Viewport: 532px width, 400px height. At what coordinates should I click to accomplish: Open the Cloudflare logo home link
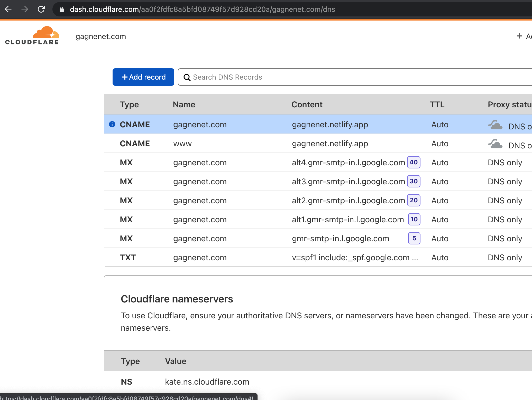[x=32, y=35]
